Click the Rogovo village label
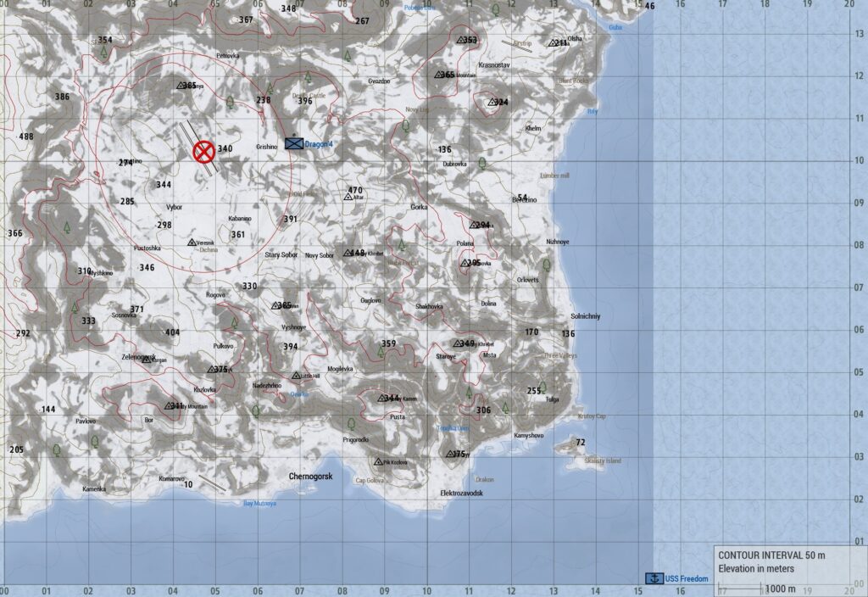868x597 pixels. [216, 295]
